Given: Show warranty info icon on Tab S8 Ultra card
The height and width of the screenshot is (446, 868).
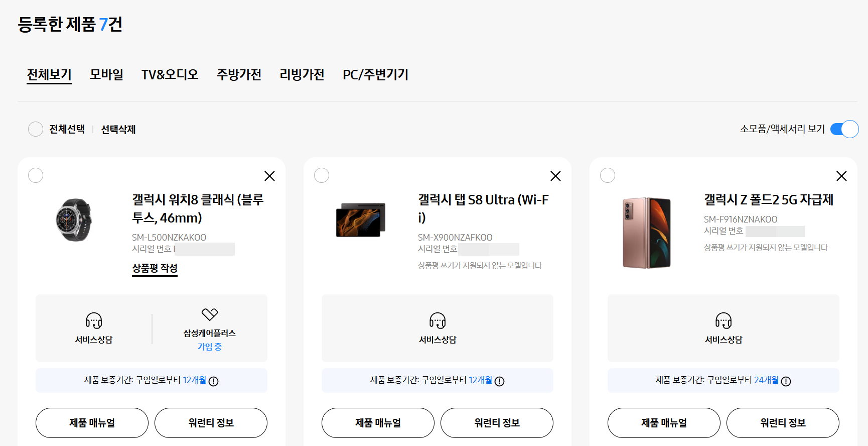Looking at the screenshot, I should pos(499,381).
